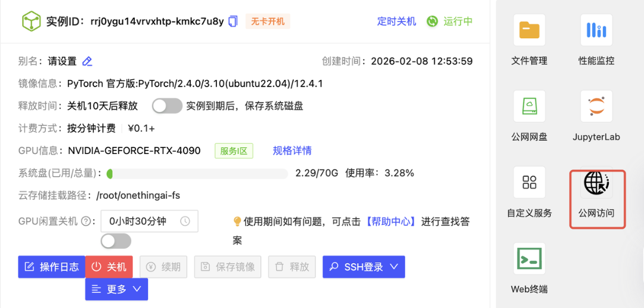Click the 定时关机 scheduled shutdown link
Screen dimensions: 644x308
(397, 21)
